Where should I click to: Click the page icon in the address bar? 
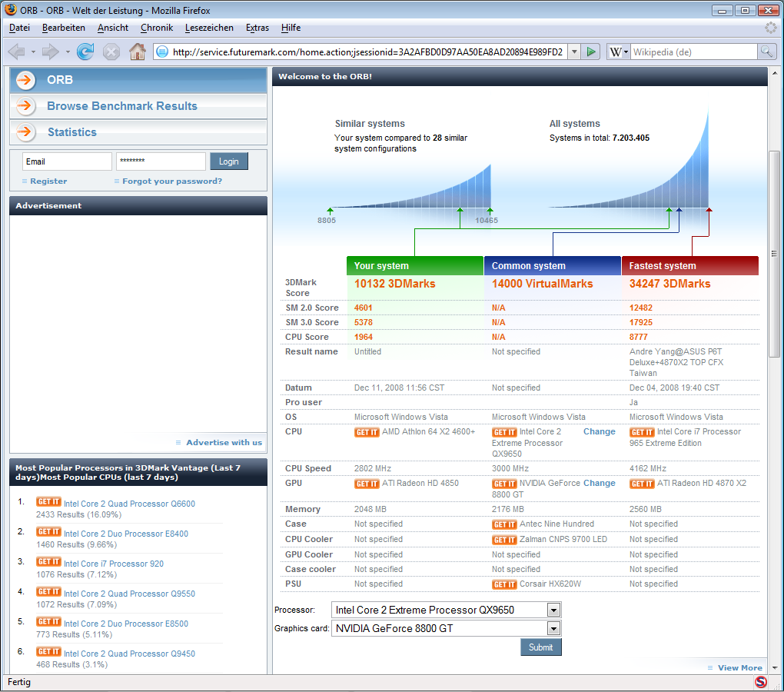pyautogui.click(x=162, y=52)
